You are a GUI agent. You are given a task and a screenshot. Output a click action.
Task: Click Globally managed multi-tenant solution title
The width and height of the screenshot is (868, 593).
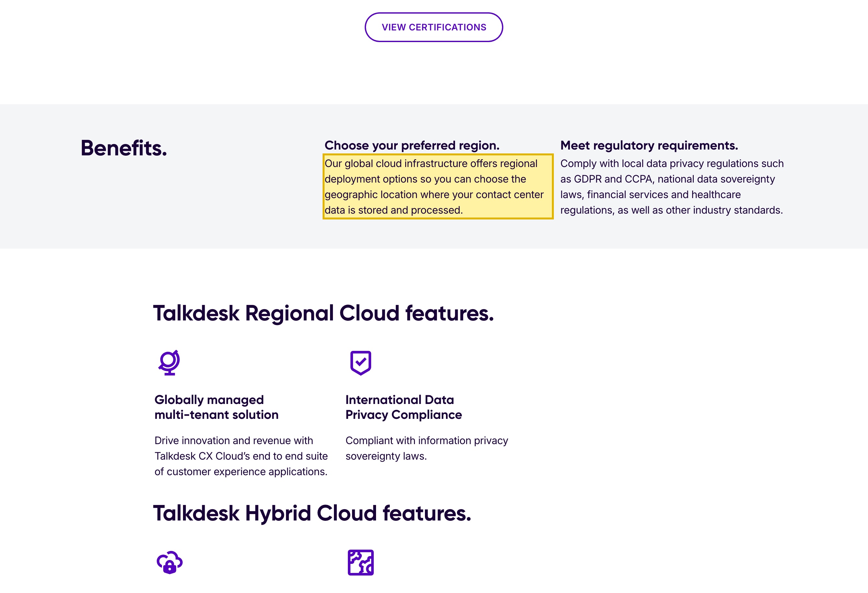217,407
